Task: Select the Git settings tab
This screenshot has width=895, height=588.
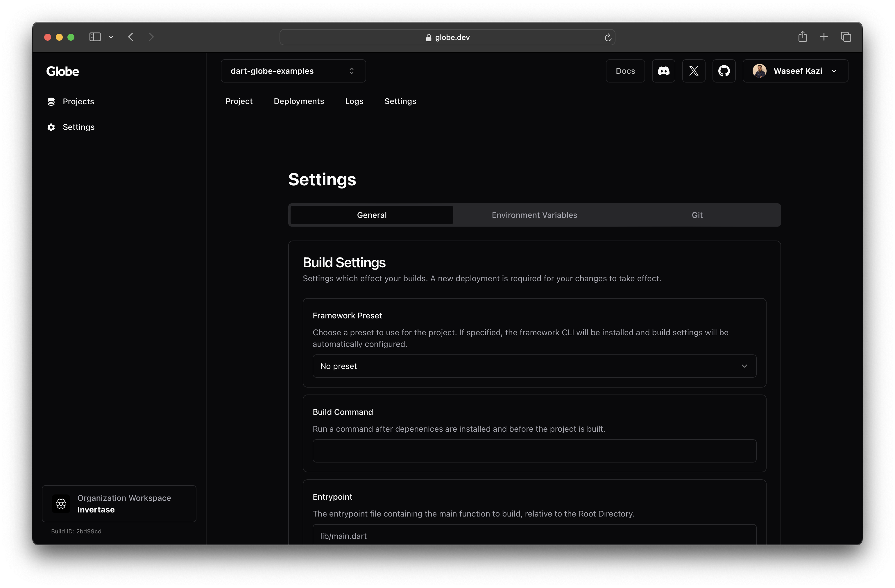Action: (x=697, y=215)
